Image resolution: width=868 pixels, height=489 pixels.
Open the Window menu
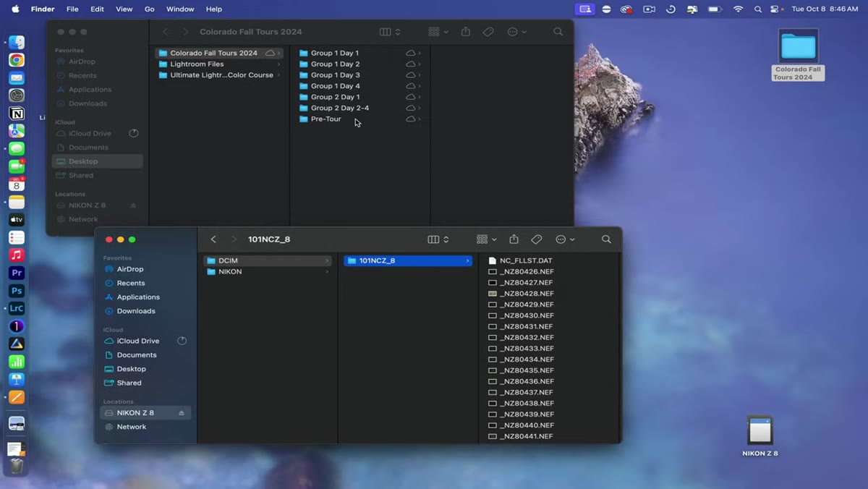pyautogui.click(x=180, y=9)
